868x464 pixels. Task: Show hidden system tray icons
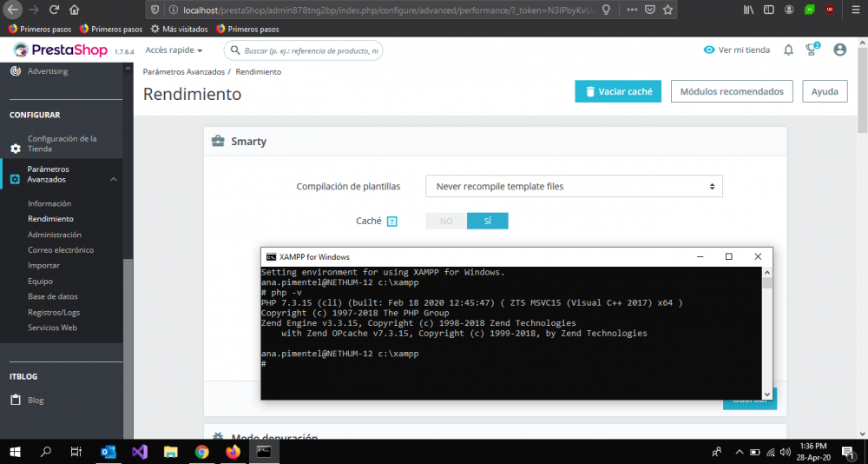[x=739, y=452]
